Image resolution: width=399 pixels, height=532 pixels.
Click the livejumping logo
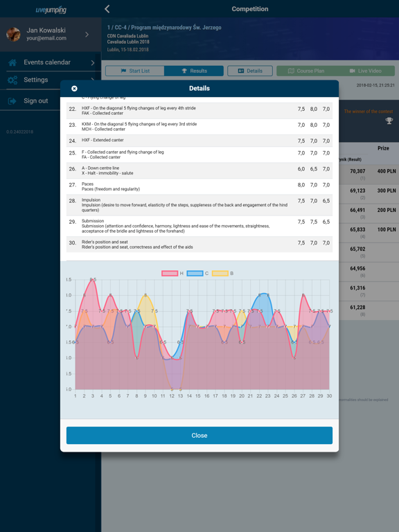(51, 10)
